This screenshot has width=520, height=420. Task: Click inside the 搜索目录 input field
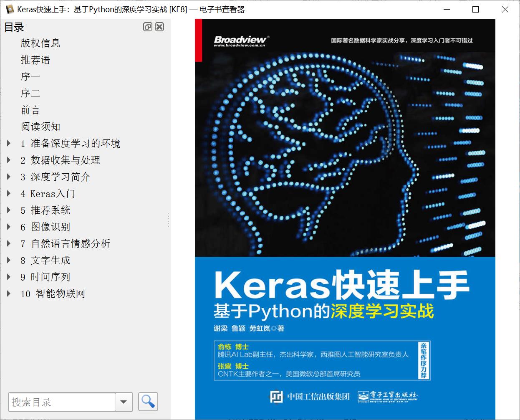pos(63,402)
